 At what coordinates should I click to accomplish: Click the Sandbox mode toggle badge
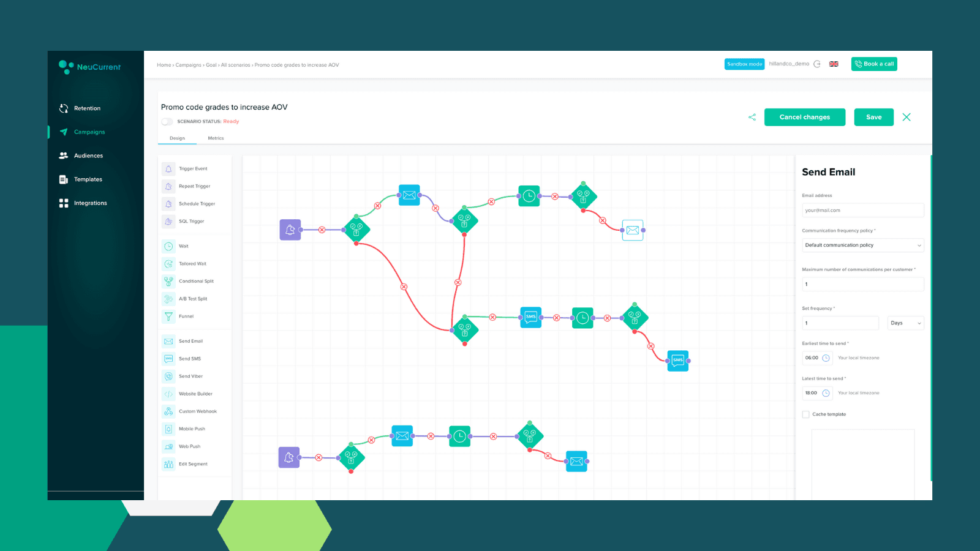(744, 64)
